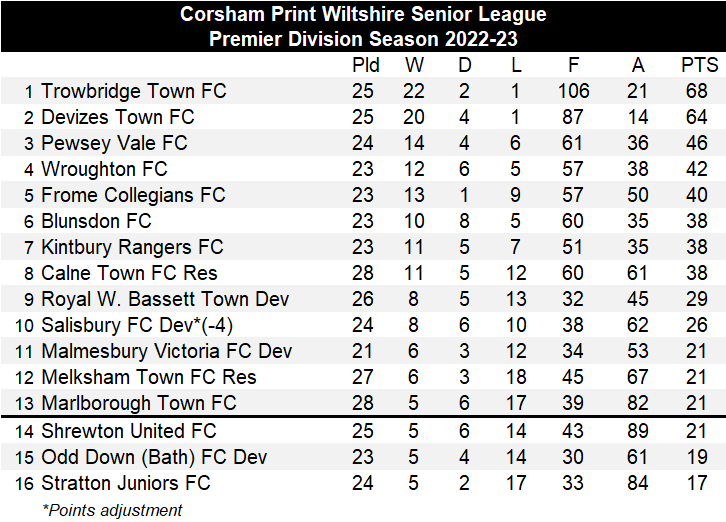Screen dimensions: 726x522
Task: Click the Points adjustment footnote
Action: point(112,509)
